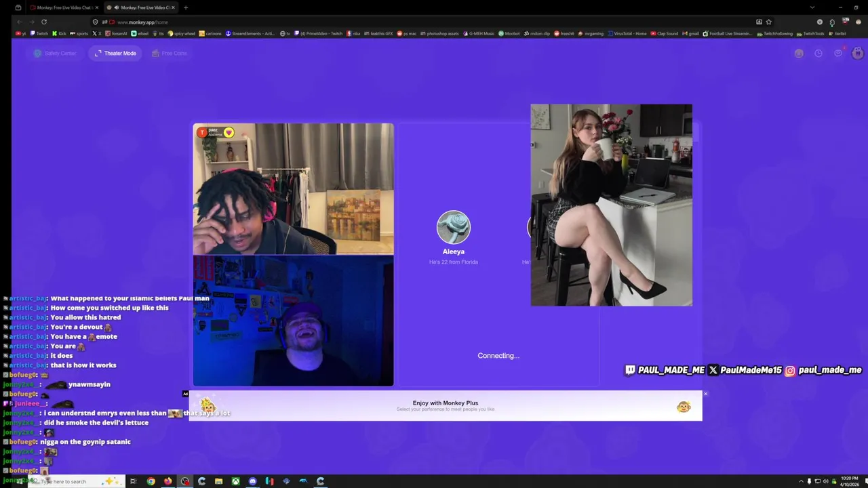This screenshot has width=868, height=488.
Task: Open Free Coins offer
Action: (170, 53)
